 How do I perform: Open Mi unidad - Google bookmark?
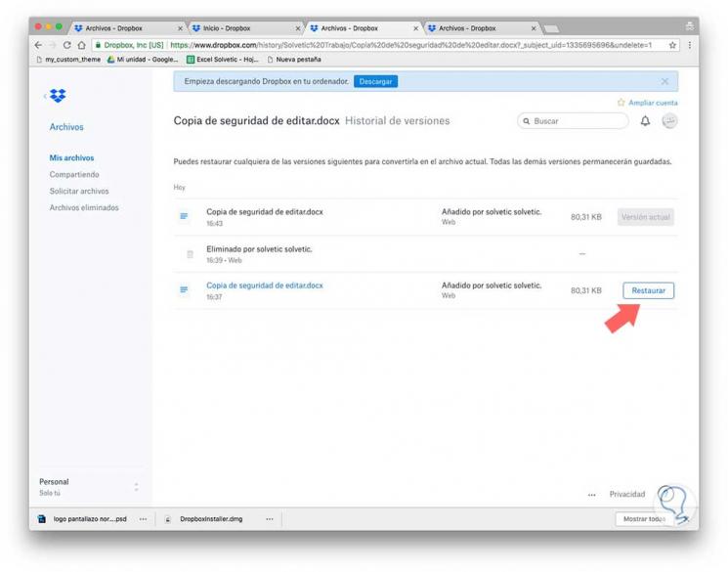click(x=143, y=60)
